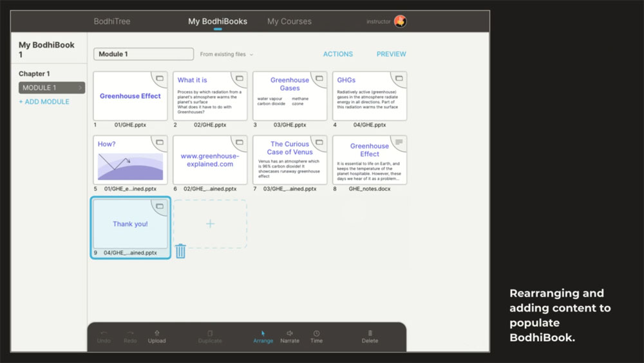Click the ACTIONS link
This screenshot has width=644, height=363.
tap(337, 54)
